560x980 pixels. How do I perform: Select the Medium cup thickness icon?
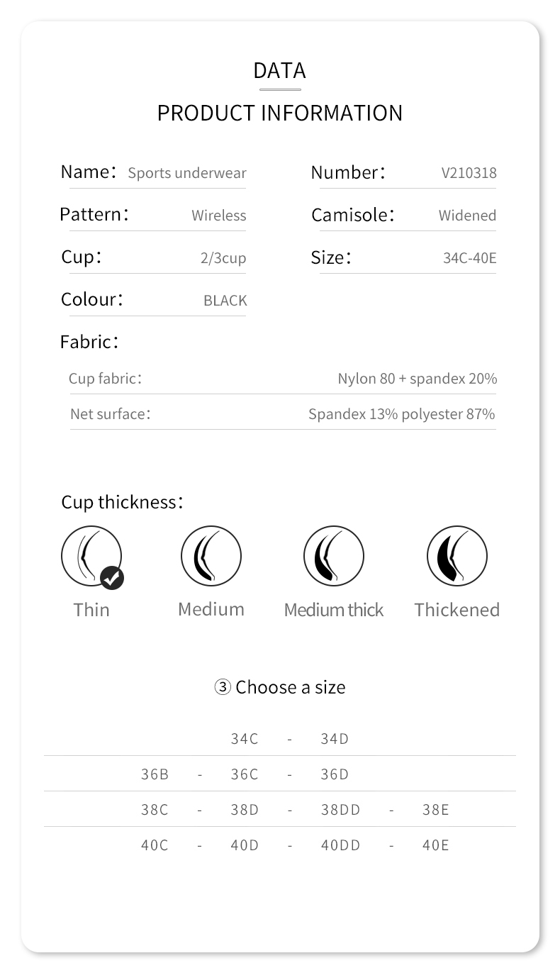tap(211, 555)
